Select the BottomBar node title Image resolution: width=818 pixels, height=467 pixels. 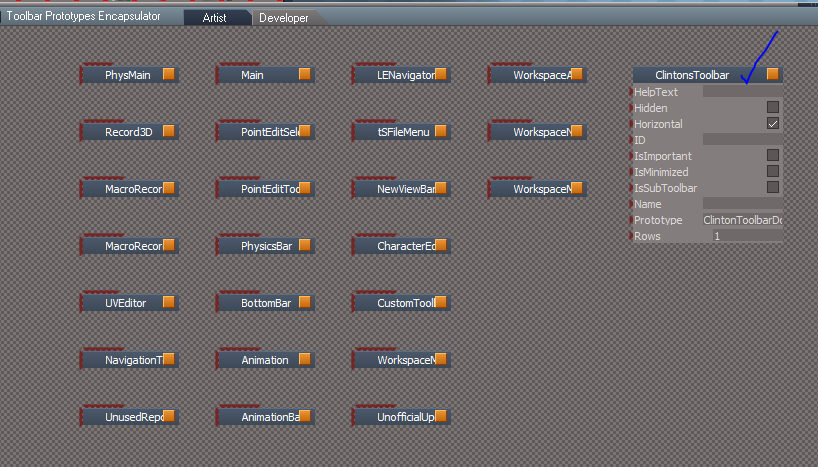[266, 303]
